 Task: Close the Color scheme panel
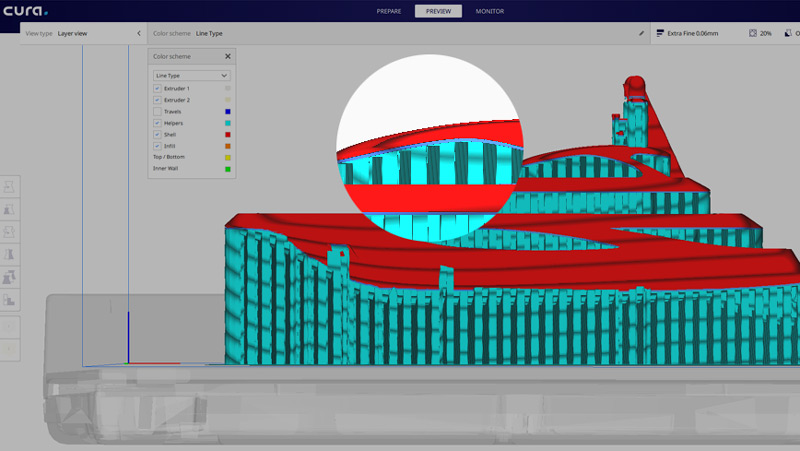(227, 57)
